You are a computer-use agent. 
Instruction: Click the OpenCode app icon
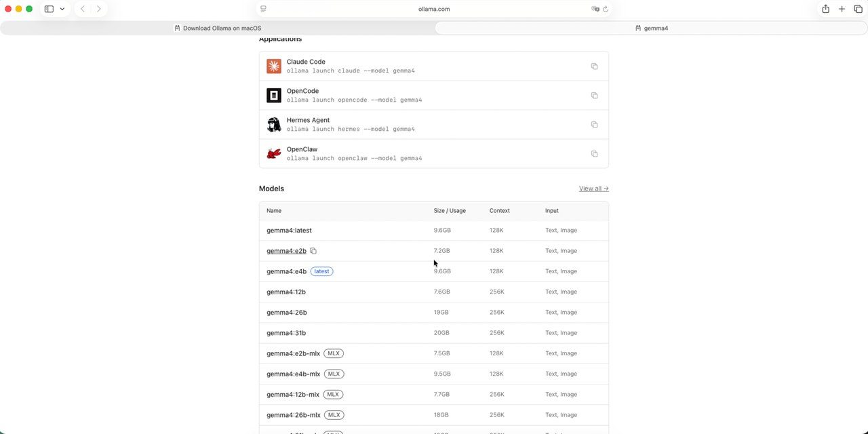(274, 96)
